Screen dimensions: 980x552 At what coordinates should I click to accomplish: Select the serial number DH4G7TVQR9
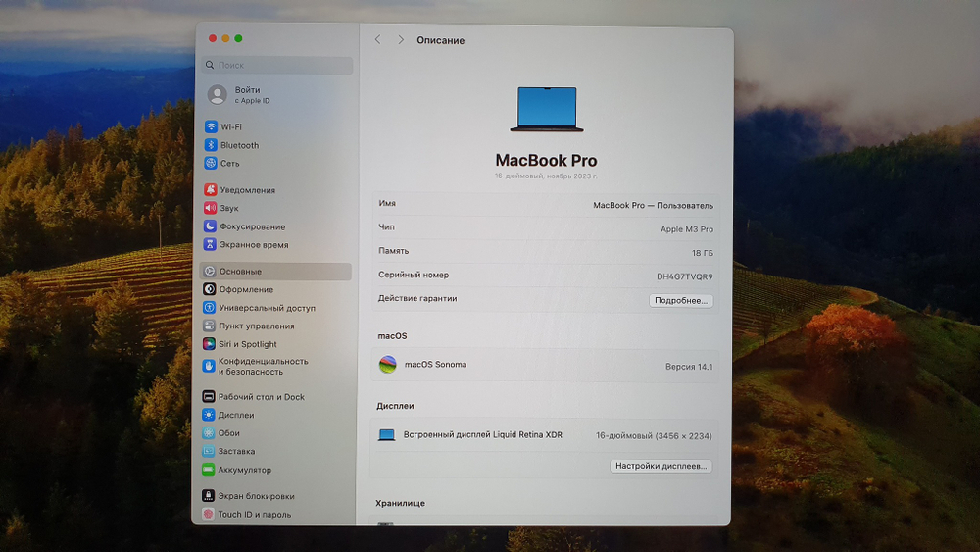(684, 276)
